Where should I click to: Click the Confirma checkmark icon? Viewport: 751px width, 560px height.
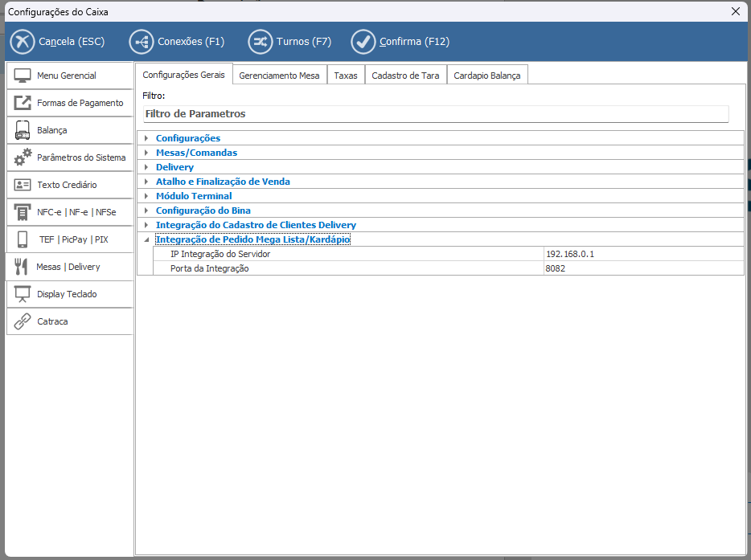tap(363, 42)
